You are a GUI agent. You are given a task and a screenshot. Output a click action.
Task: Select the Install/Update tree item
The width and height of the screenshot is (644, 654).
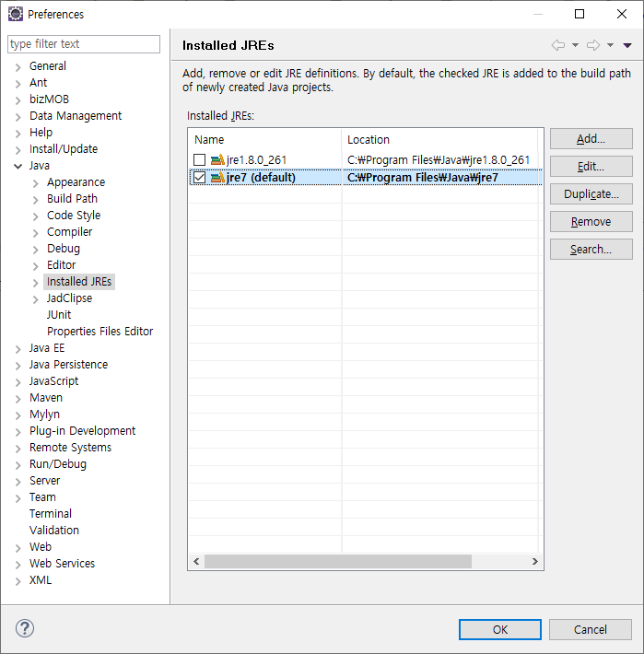64,149
